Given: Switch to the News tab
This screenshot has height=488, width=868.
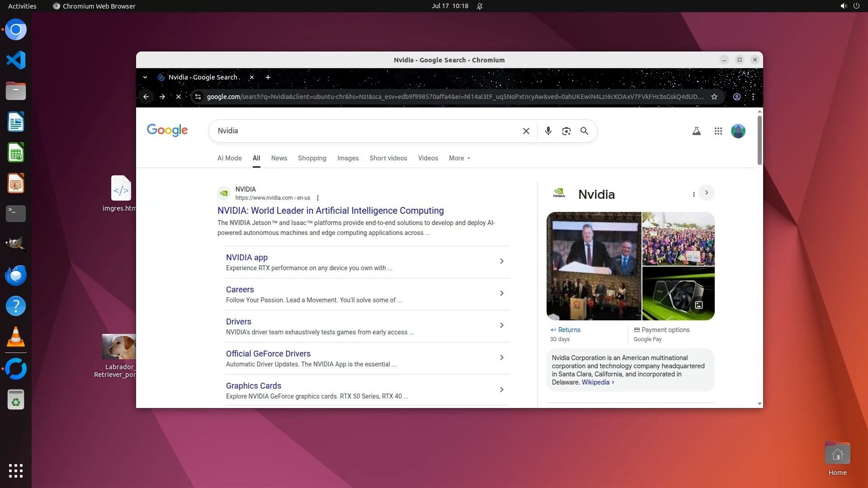Looking at the screenshot, I should [279, 158].
